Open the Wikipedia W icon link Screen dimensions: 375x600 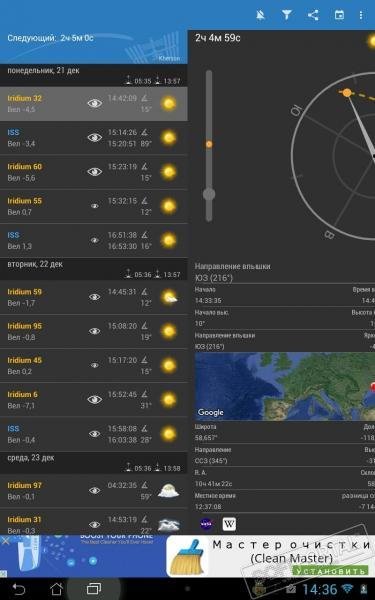click(x=229, y=523)
